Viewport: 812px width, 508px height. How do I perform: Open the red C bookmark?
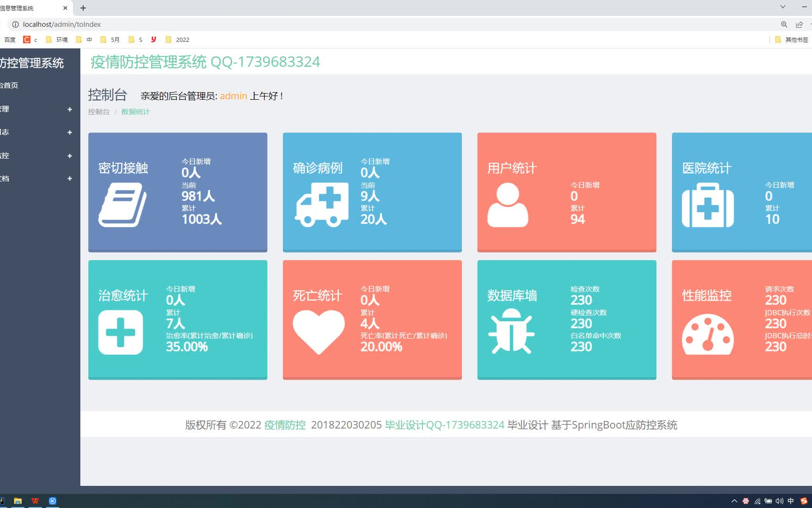(31, 40)
